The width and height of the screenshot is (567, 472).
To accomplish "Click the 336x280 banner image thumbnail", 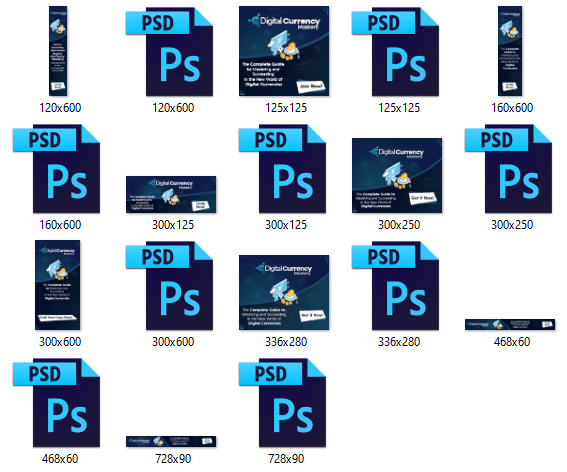I will (x=284, y=293).
